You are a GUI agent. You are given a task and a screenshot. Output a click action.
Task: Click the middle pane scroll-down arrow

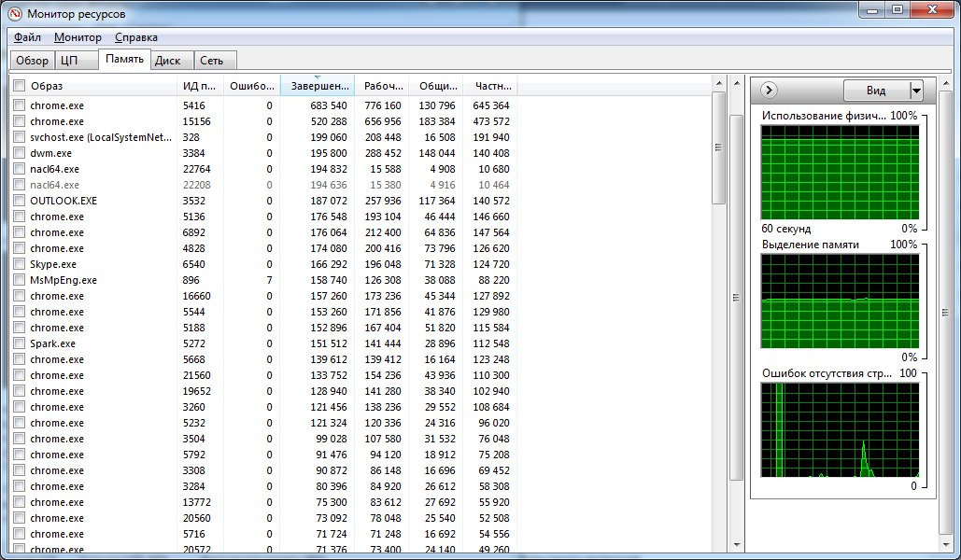(x=737, y=545)
